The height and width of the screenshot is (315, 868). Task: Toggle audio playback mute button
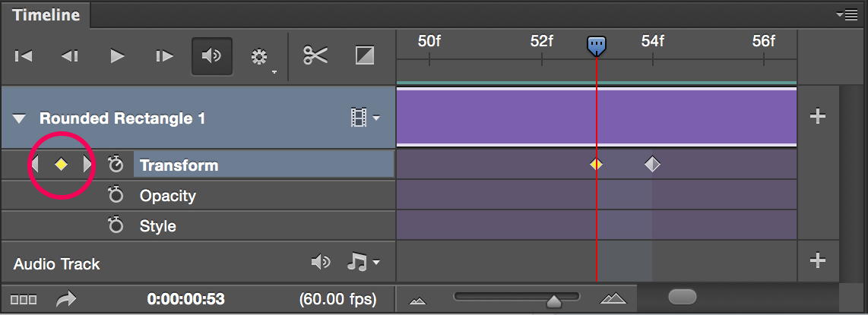[212, 56]
